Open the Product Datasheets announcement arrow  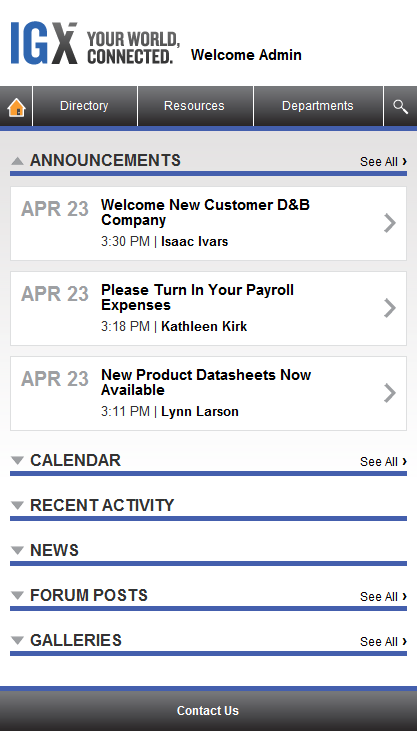(x=390, y=393)
